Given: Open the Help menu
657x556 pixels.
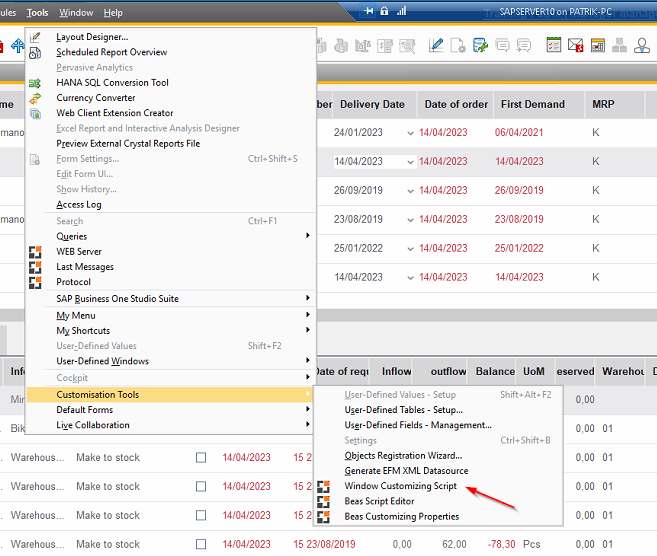Looking at the screenshot, I should 113,13.
